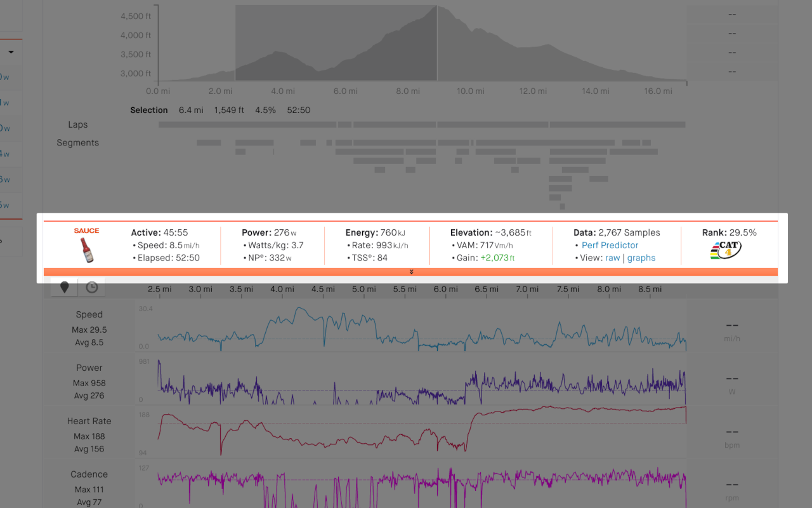Click the first bar in the Laps row
Viewport: 812px width, 508px height.
point(246,124)
